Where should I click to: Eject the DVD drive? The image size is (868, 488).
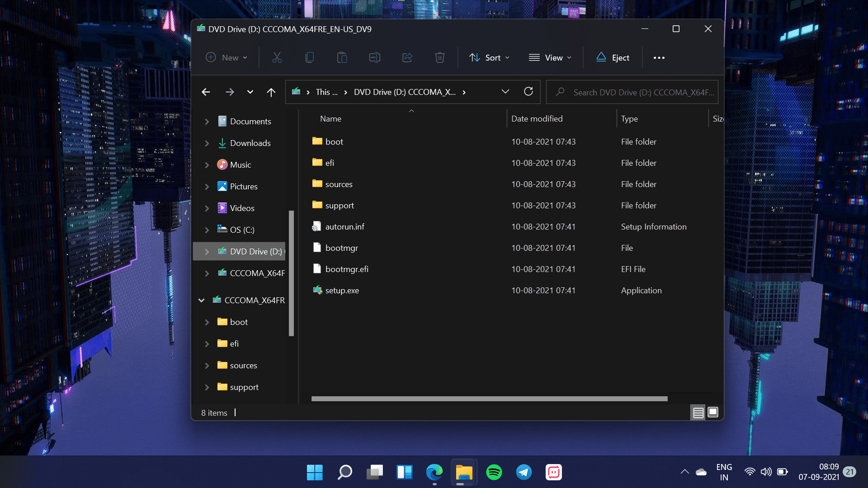(613, 58)
